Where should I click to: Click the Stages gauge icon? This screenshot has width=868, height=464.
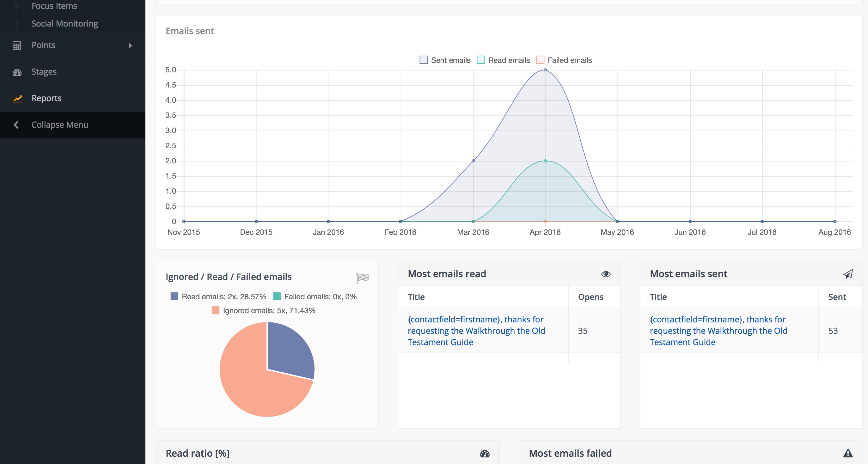click(17, 72)
